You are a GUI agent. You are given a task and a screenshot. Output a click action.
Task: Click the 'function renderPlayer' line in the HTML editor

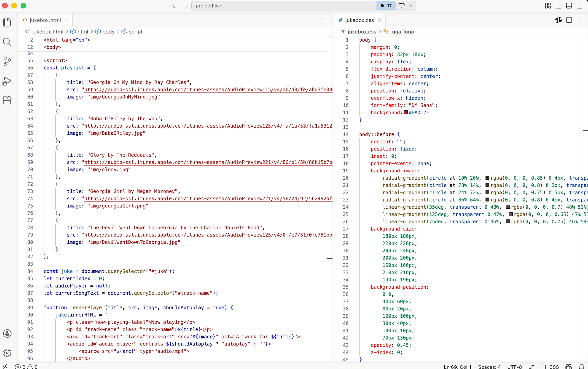tap(138, 307)
